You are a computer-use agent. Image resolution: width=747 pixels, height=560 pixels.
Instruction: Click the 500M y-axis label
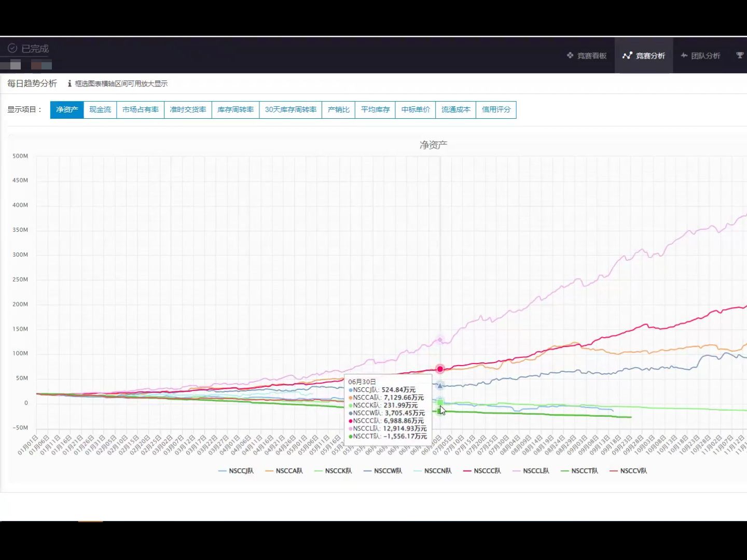[x=20, y=156]
